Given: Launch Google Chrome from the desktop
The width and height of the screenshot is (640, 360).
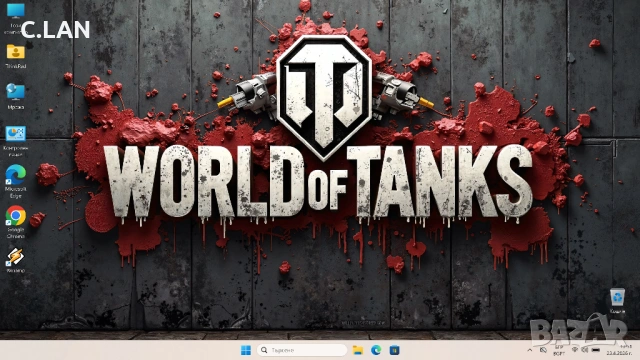Looking at the screenshot, I should (16, 222).
